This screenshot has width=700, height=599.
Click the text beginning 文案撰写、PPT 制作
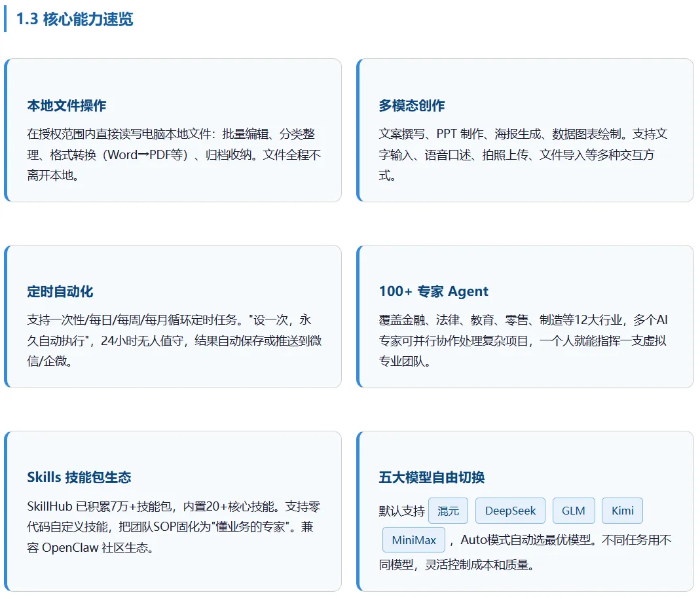523,154
